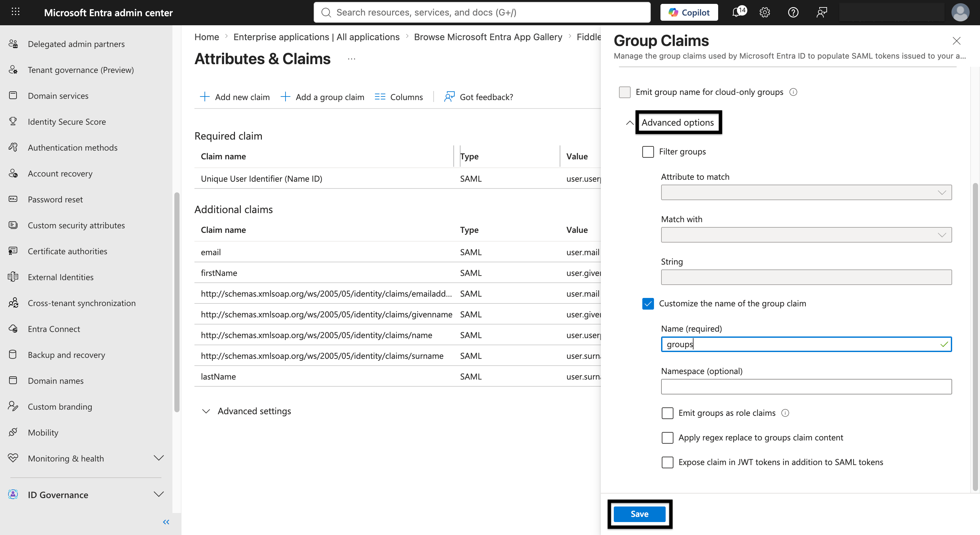Image resolution: width=980 pixels, height=535 pixels.
Task: Tick Emit group name for cloud-only groups
Action: [625, 92]
